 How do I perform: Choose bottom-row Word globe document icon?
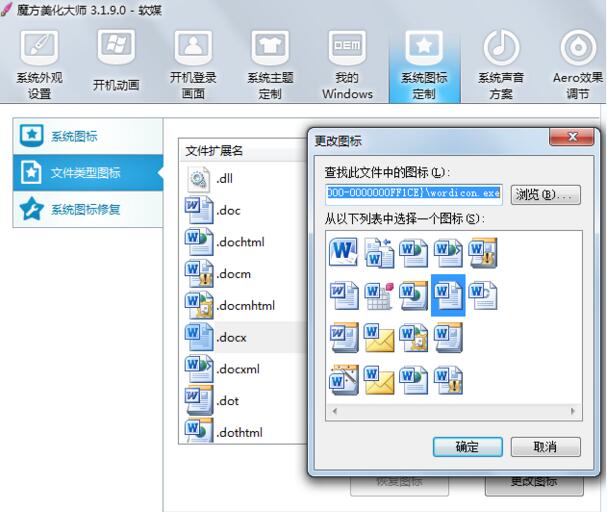(413, 380)
